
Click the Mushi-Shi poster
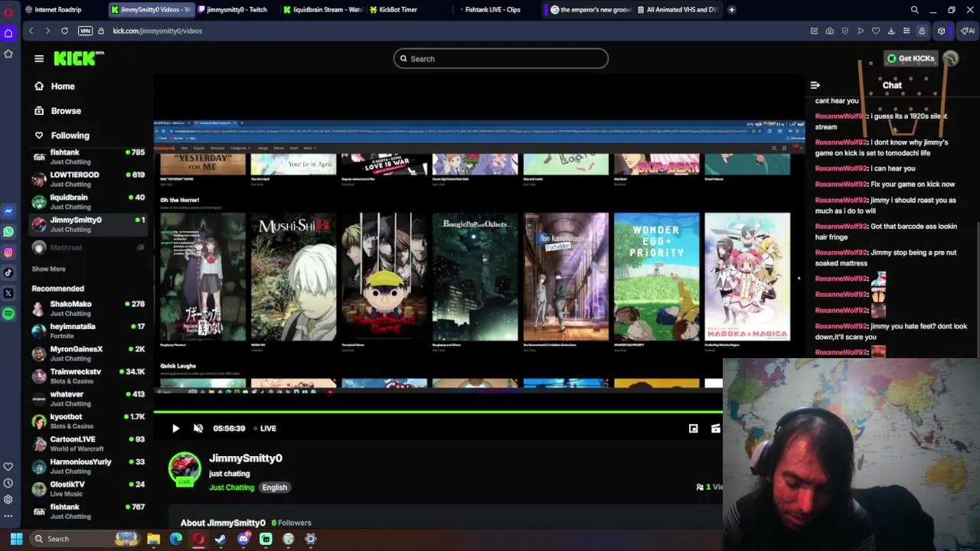tap(293, 276)
